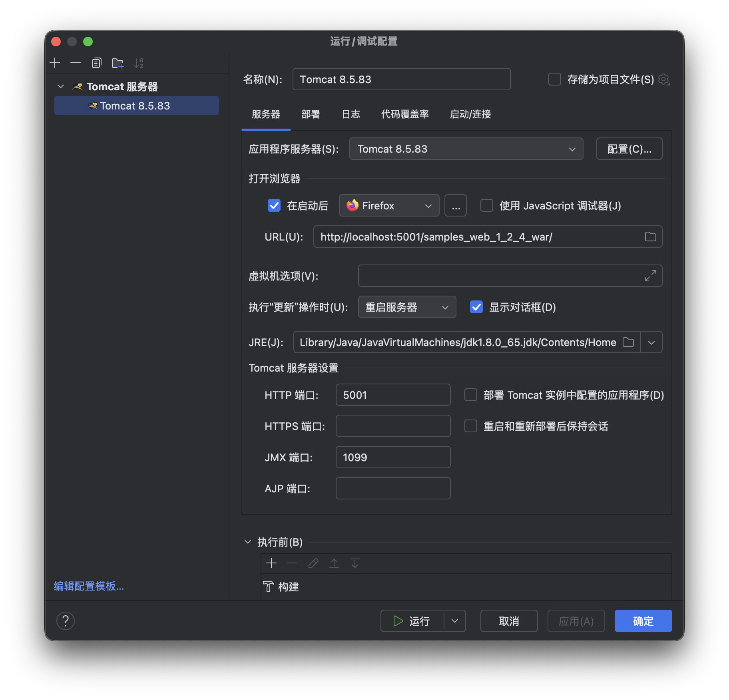Add a new run configuration

(x=55, y=63)
